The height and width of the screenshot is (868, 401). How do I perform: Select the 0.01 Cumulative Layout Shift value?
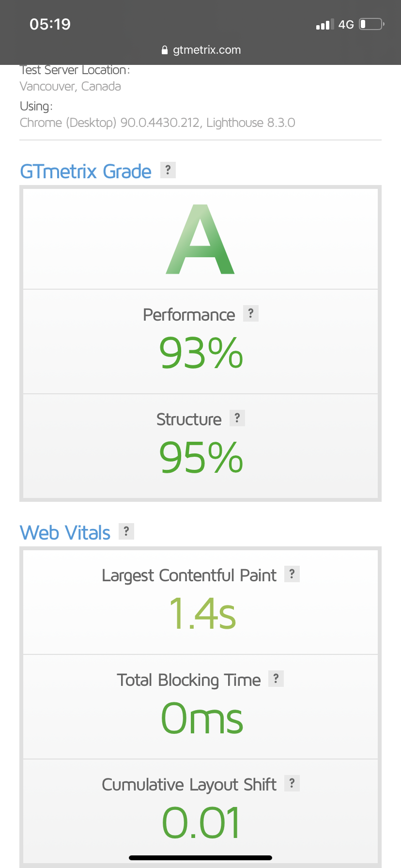tap(201, 823)
